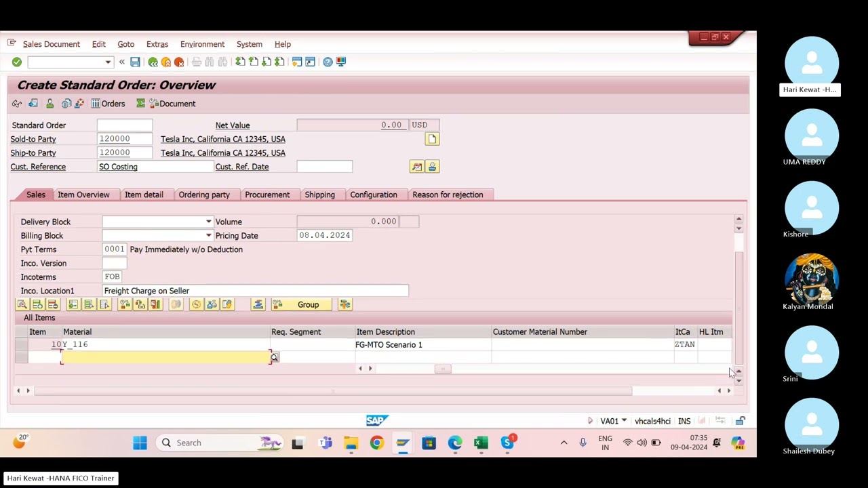Switch to the Ordering party tab
The height and width of the screenshot is (488, 868).
[204, 195]
